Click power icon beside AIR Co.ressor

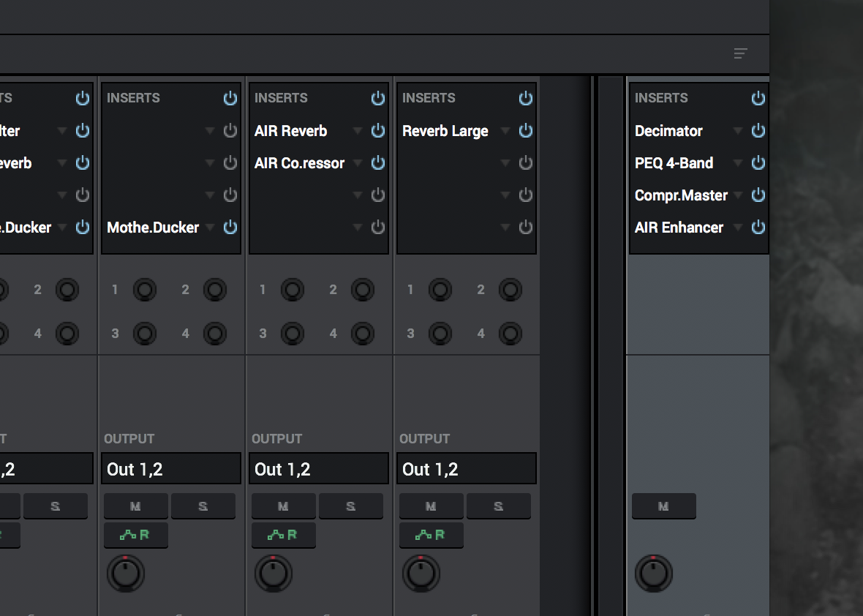(378, 163)
